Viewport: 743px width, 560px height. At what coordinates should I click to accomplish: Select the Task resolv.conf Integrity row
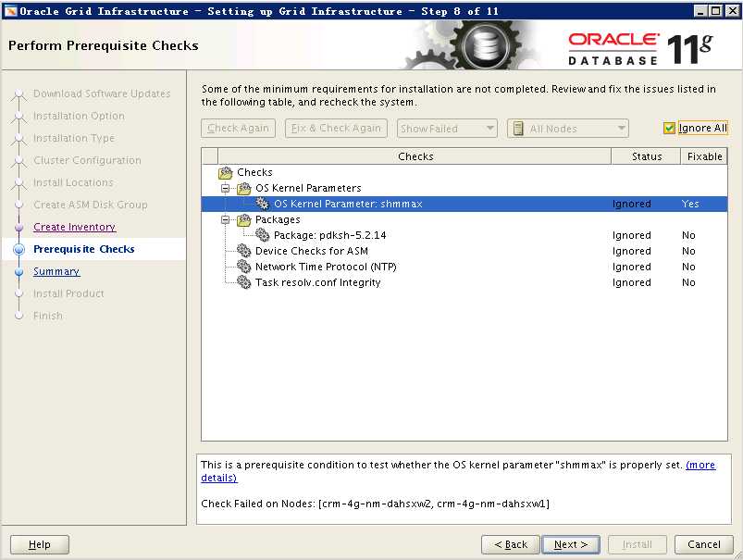coord(464,282)
